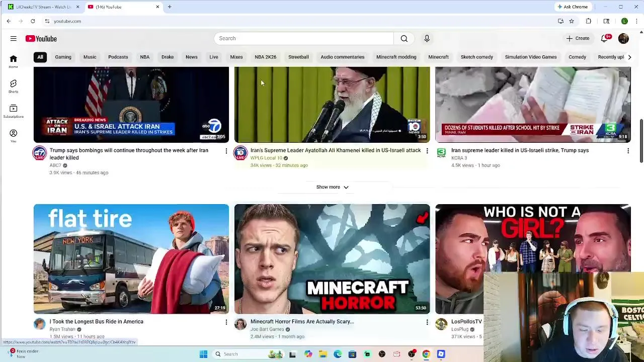This screenshot has width=644, height=362.
Task: Open a new browser tab
Action: pyautogui.click(x=170, y=7)
